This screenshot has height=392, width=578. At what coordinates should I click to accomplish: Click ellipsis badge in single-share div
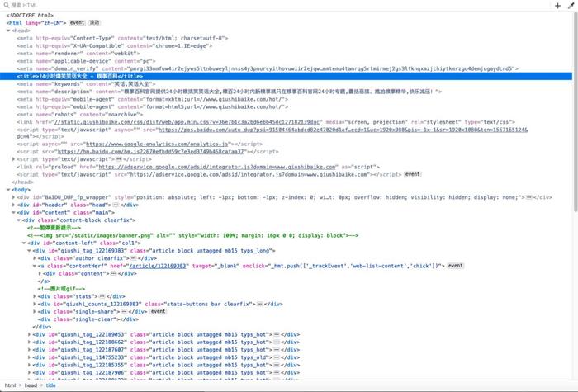click(124, 312)
